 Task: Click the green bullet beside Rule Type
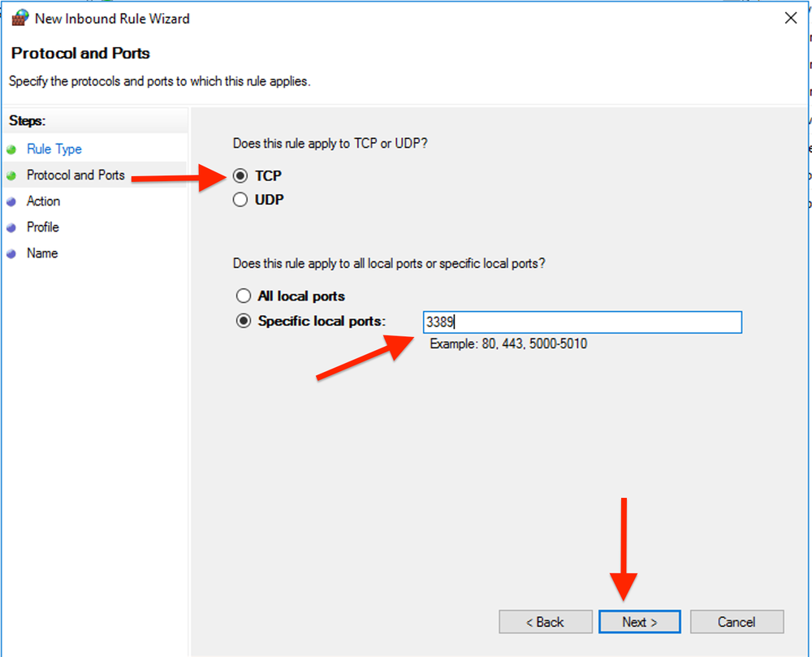click(11, 149)
